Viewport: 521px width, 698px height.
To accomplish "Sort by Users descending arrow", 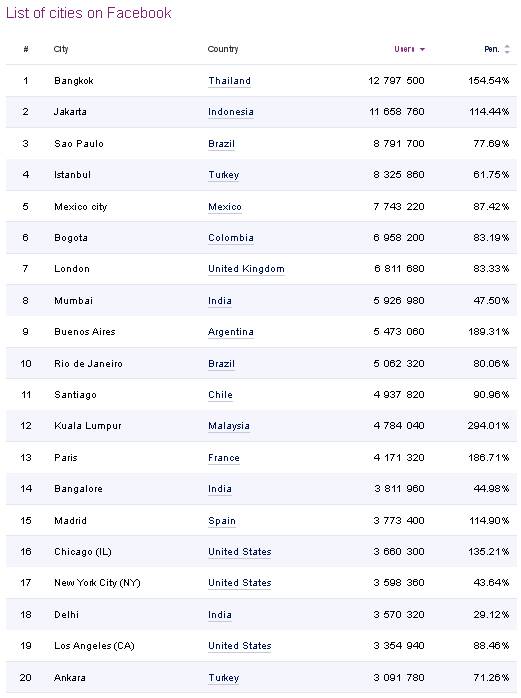I will pyautogui.click(x=422, y=49).
